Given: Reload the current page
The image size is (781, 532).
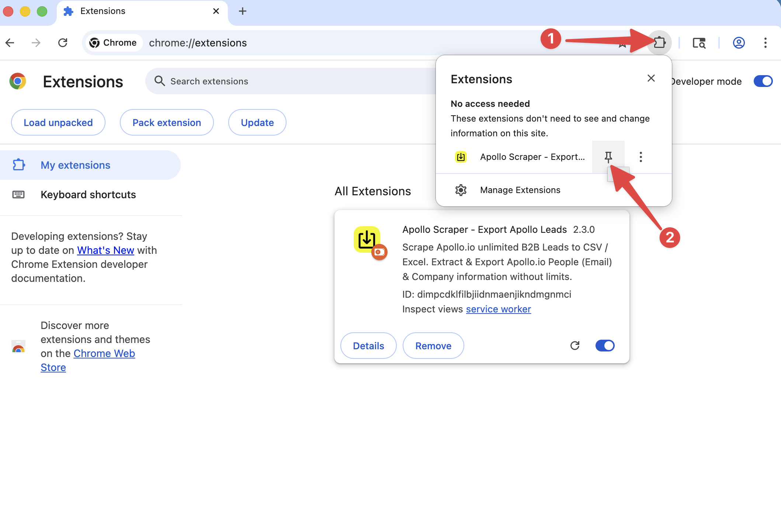Looking at the screenshot, I should pos(63,43).
